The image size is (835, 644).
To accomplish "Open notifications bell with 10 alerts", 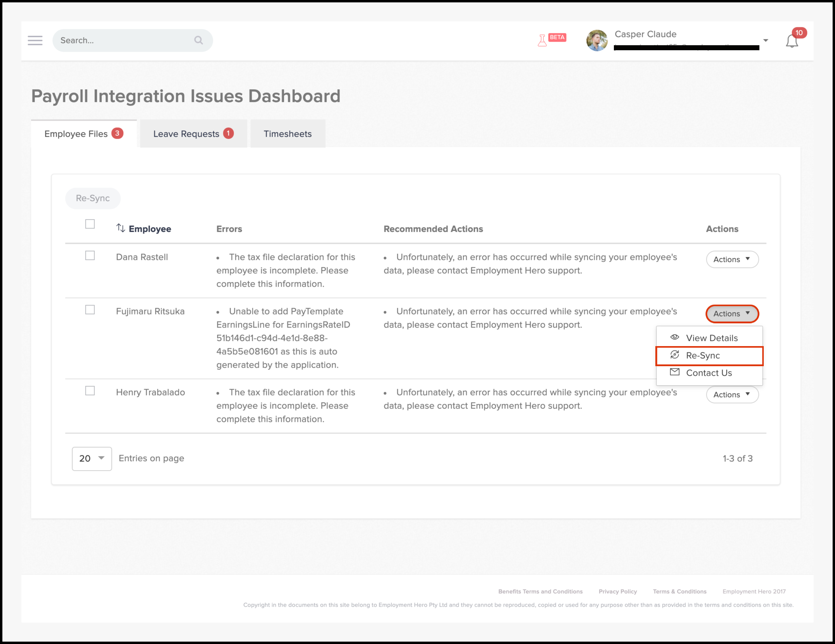I will click(x=792, y=41).
